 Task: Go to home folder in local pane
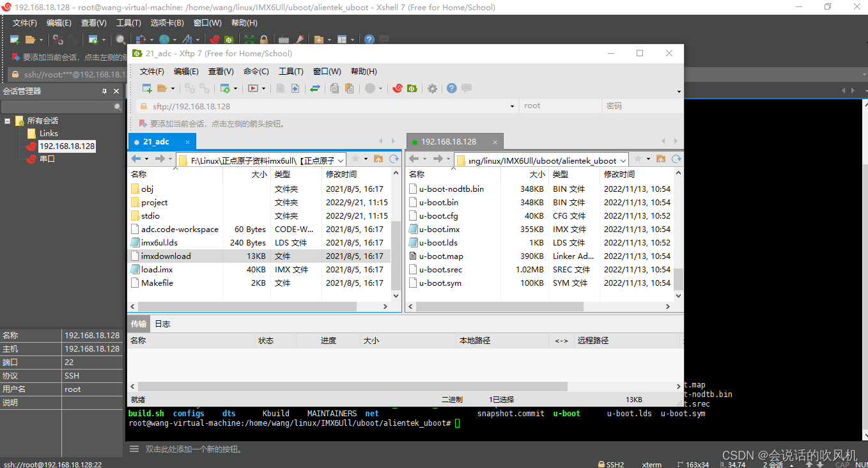(x=378, y=159)
